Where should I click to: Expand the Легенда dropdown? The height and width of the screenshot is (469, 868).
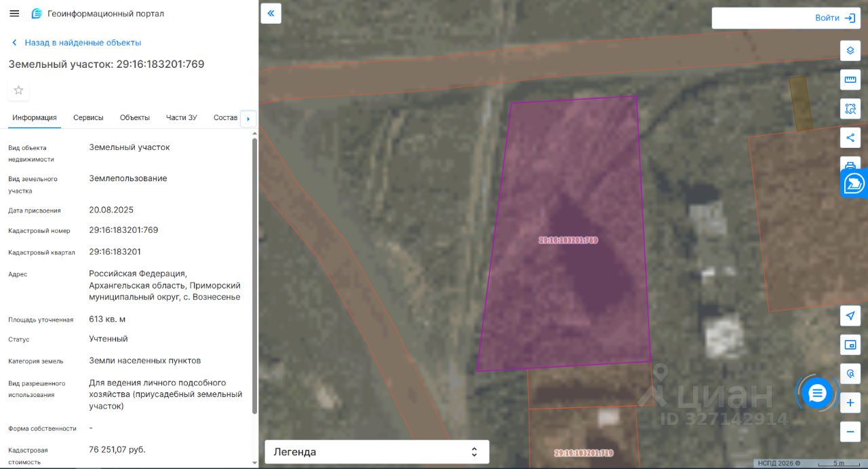click(376, 452)
